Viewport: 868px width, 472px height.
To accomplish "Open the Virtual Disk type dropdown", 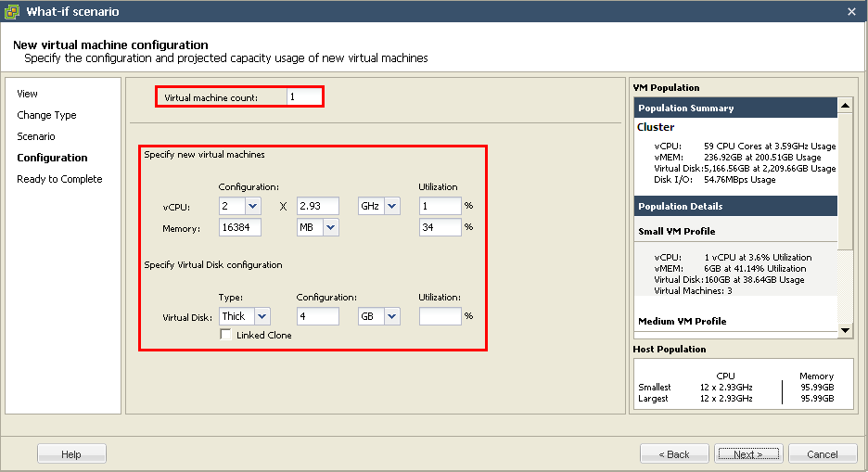I will [262, 316].
